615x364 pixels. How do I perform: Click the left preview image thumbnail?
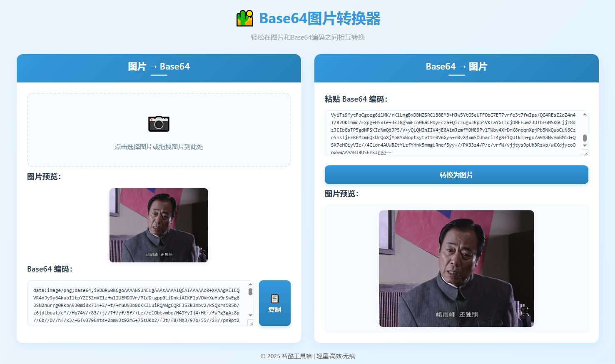[x=159, y=225]
